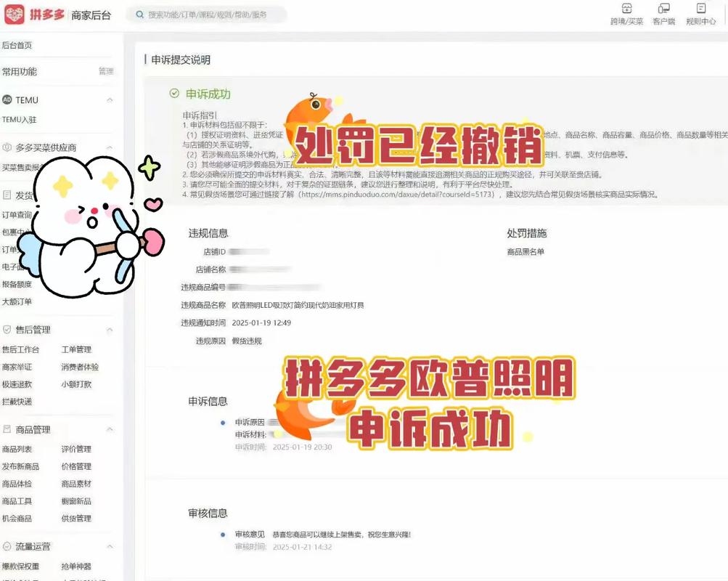Viewport: 728px width, 581px height.
Task: Open 商品列表 menu item
Action: point(17,449)
